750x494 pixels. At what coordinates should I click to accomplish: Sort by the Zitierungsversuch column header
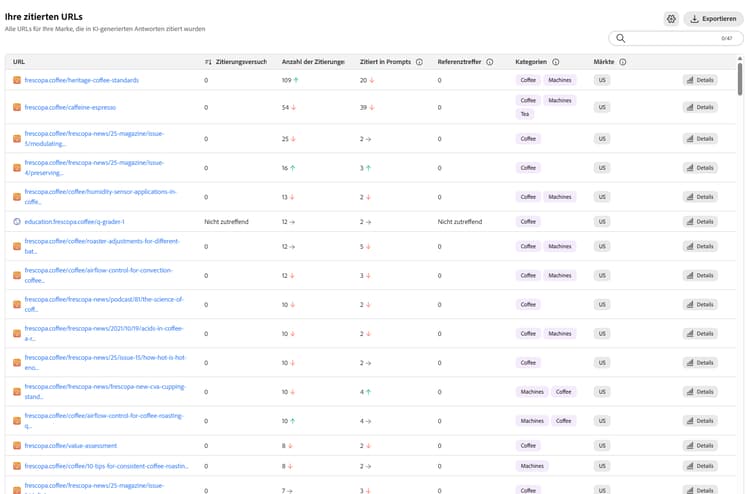tap(236, 62)
